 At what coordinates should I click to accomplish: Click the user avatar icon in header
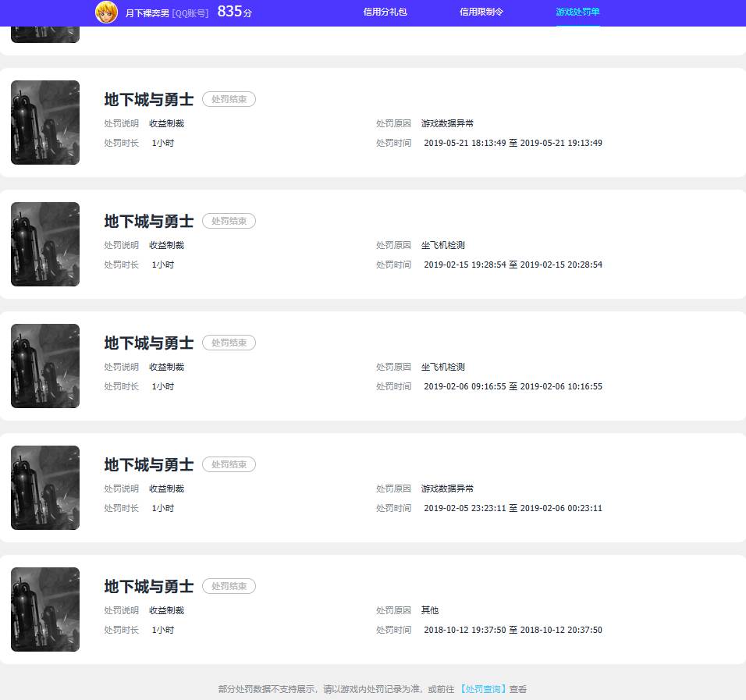point(106,12)
